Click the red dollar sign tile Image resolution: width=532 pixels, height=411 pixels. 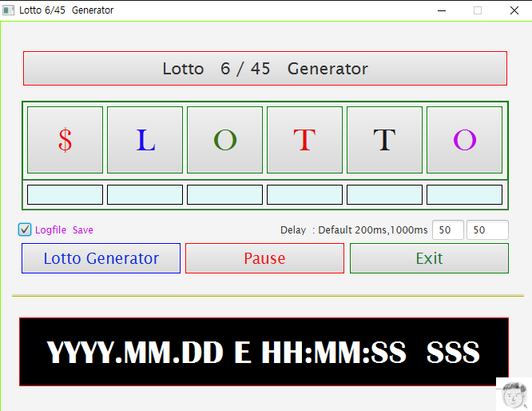[65, 140]
